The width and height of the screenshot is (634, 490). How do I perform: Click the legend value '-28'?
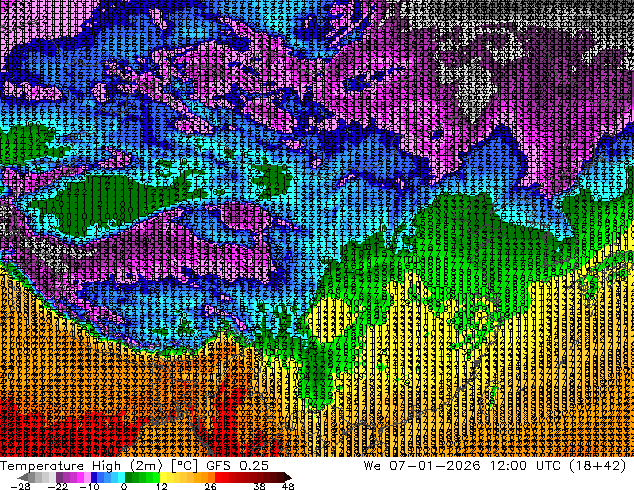[x=20, y=486]
